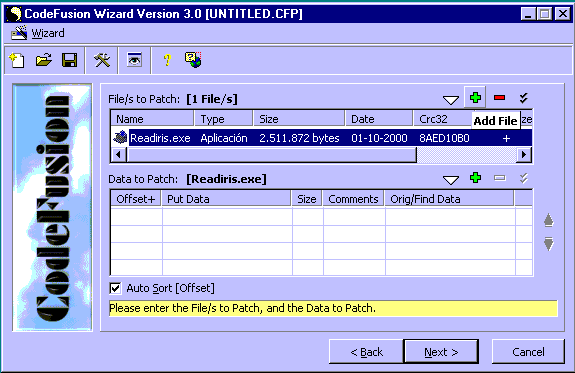575x373 pixels.
Task: Click grayed minus icon in Data section
Action: 499,178
